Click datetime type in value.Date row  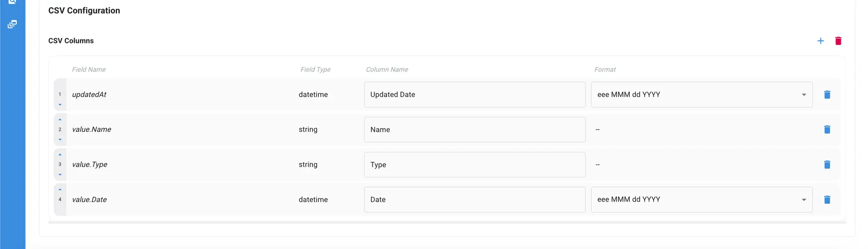pyautogui.click(x=313, y=200)
